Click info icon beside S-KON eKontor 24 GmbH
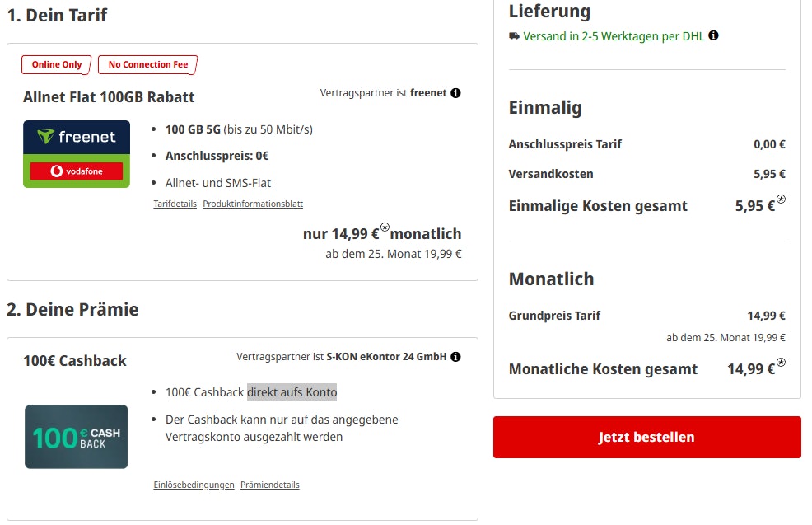The height and width of the screenshot is (525, 812). click(x=455, y=357)
